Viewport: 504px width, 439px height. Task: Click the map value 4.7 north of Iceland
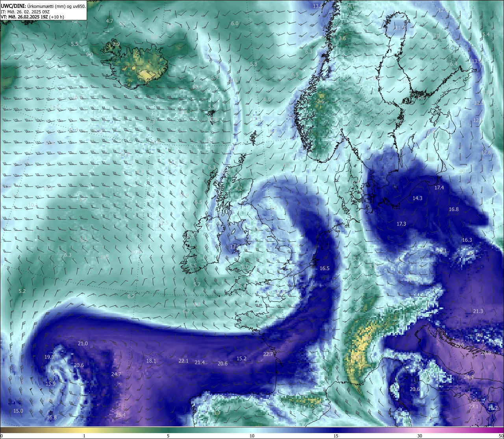click(x=109, y=21)
